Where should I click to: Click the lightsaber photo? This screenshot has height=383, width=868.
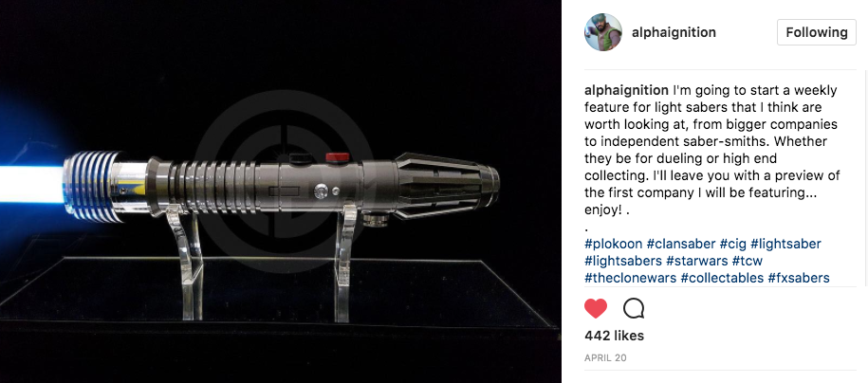[281, 191]
